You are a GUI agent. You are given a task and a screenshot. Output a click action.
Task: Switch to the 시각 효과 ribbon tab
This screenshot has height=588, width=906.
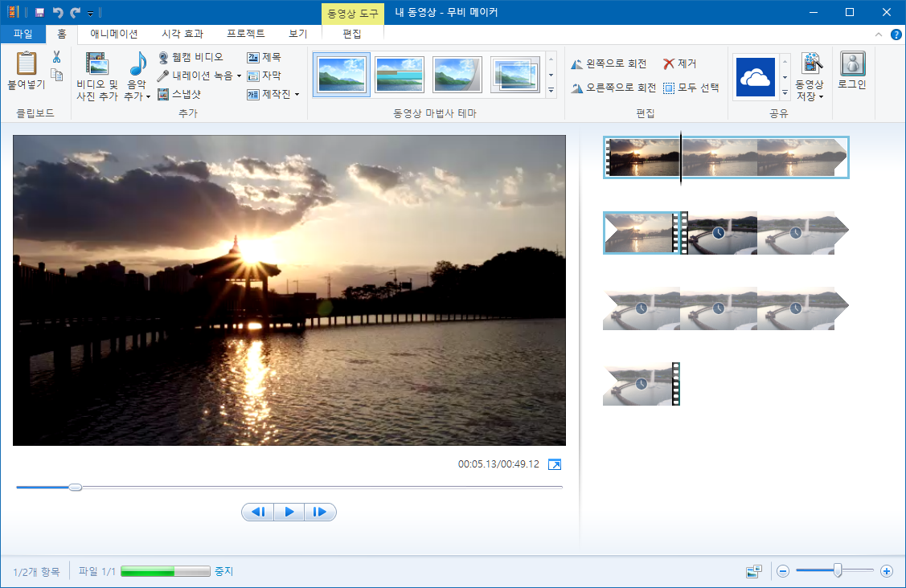click(183, 34)
